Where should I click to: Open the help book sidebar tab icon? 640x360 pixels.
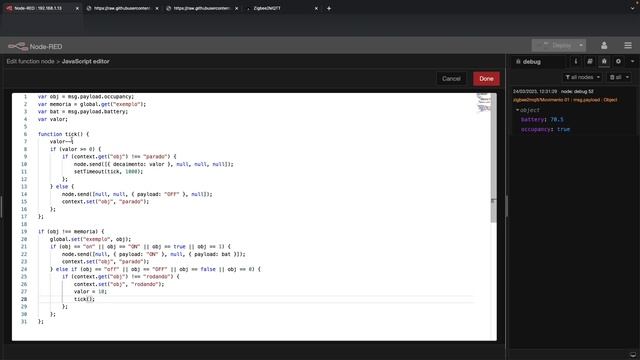click(590, 62)
